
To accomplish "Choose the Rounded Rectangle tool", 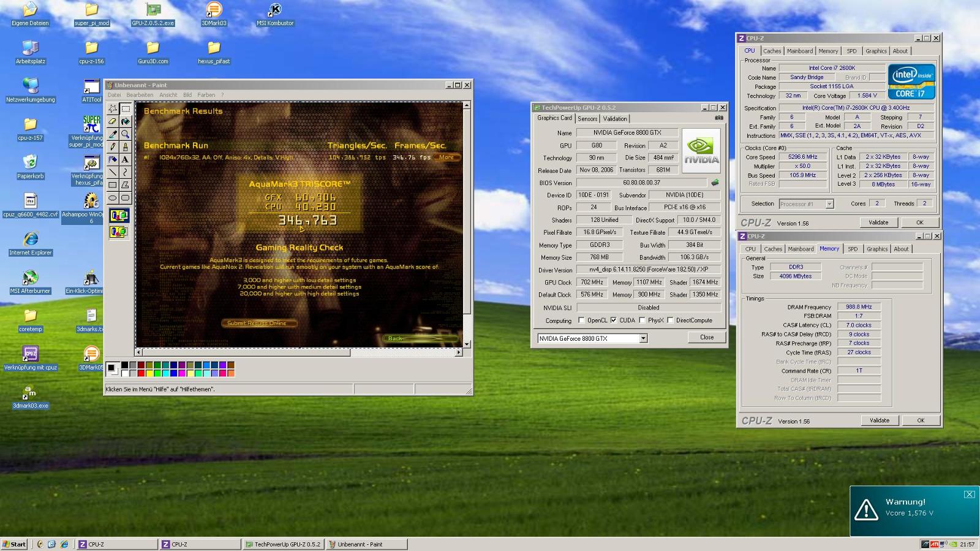I will [126, 198].
